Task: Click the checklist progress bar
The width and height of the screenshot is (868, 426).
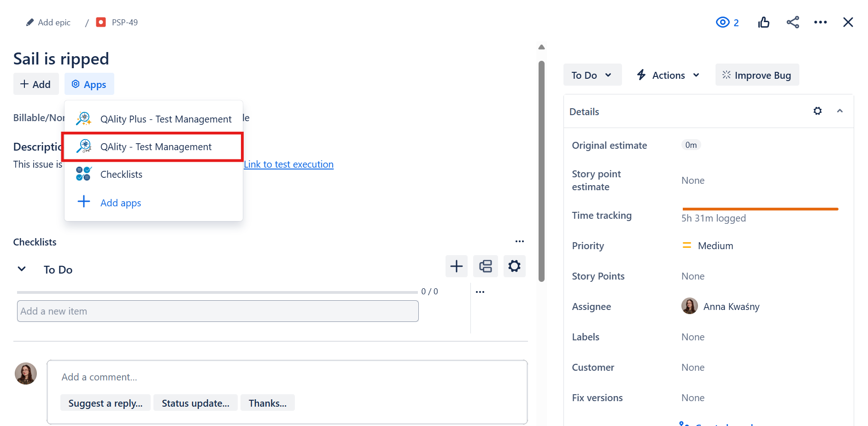Action: pos(217,292)
